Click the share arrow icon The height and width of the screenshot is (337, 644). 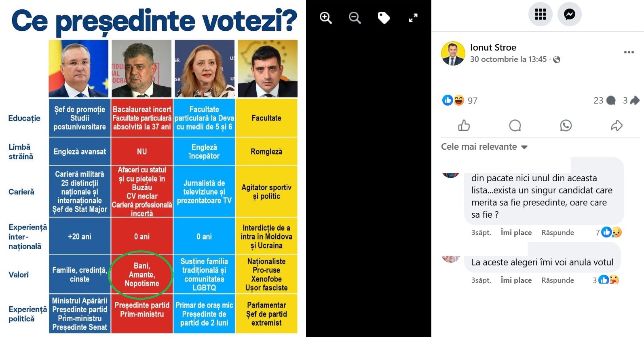(x=616, y=126)
